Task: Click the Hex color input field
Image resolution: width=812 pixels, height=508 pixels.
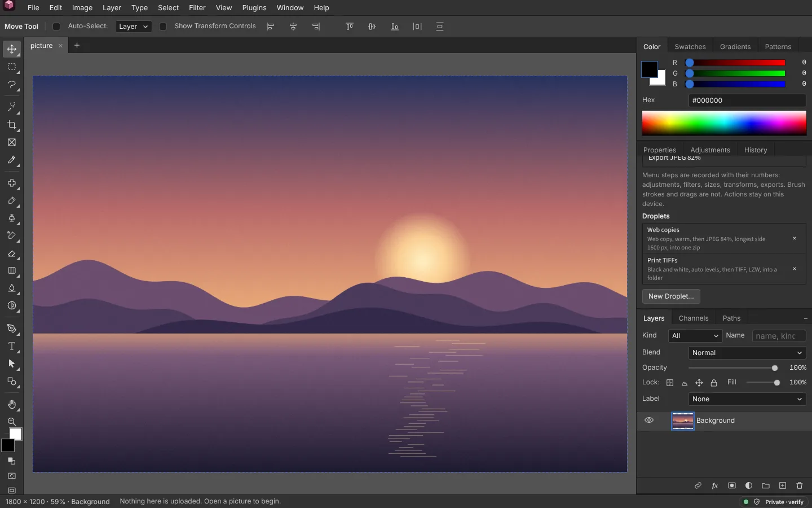Action: click(747, 100)
